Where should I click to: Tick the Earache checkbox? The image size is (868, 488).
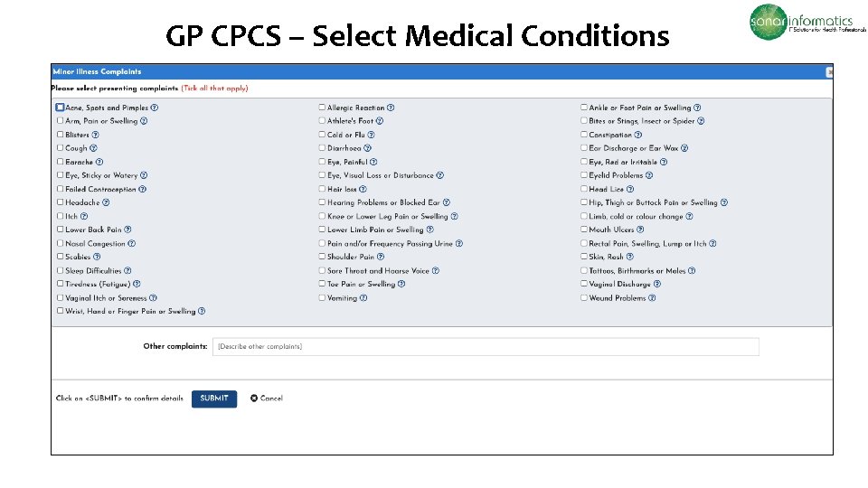pos(61,162)
